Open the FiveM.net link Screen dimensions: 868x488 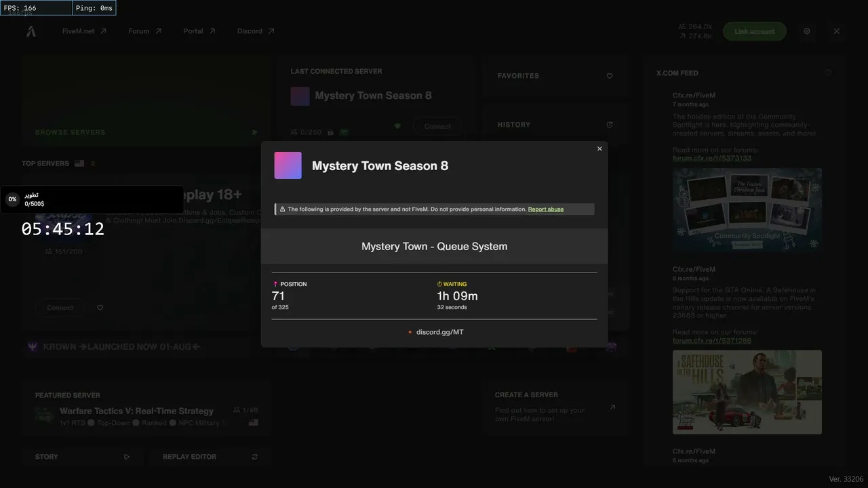(x=84, y=31)
